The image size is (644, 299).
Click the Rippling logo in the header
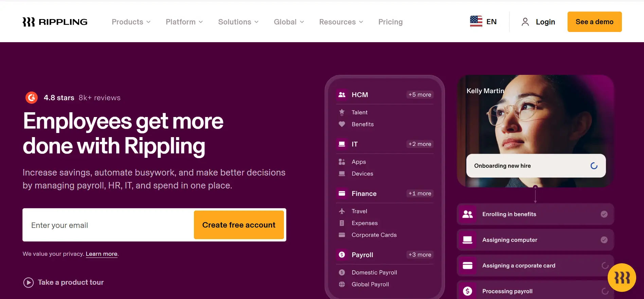(55, 22)
